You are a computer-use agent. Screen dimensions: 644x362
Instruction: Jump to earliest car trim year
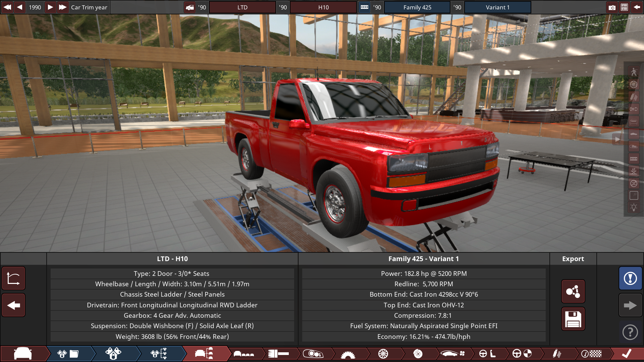(7, 7)
